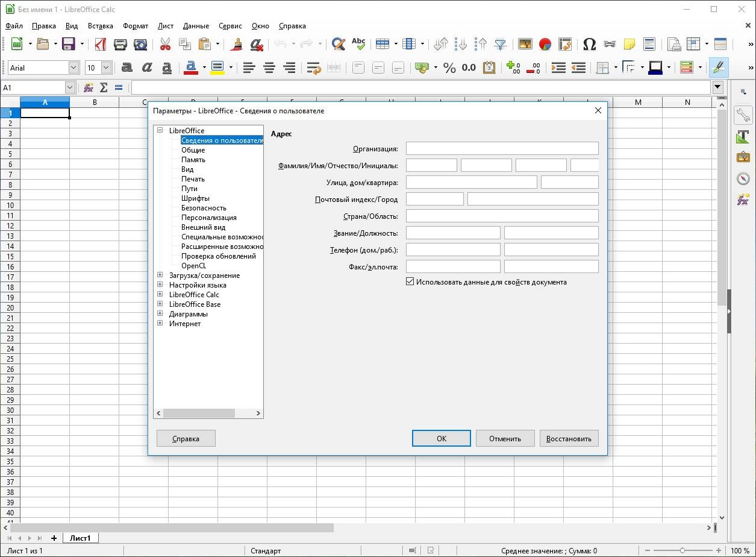The height and width of the screenshot is (557, 756).
Task: Click the Print icon in toolbar
Action: tap(120, 44)
